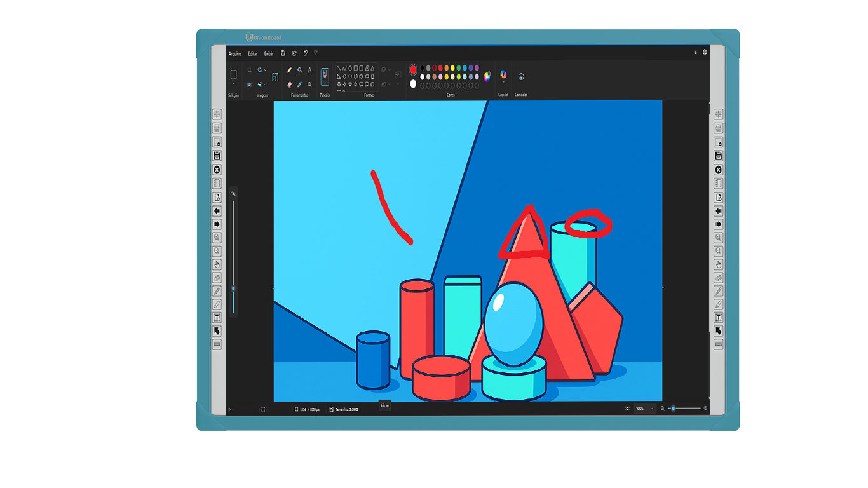Screen dimensions: 868x488
Task: Click the right arrow in left sidebar
Action: (217, 224)
